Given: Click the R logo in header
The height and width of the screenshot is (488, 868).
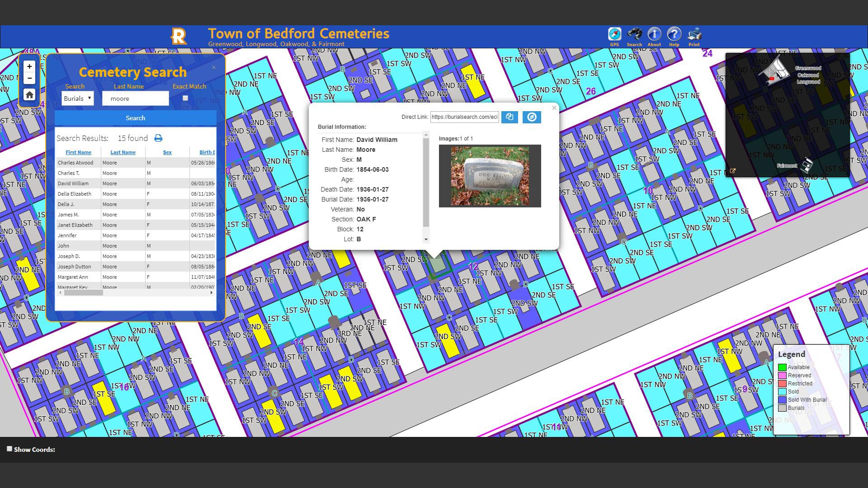Looking at the screenshot, I should pos(179,36).
